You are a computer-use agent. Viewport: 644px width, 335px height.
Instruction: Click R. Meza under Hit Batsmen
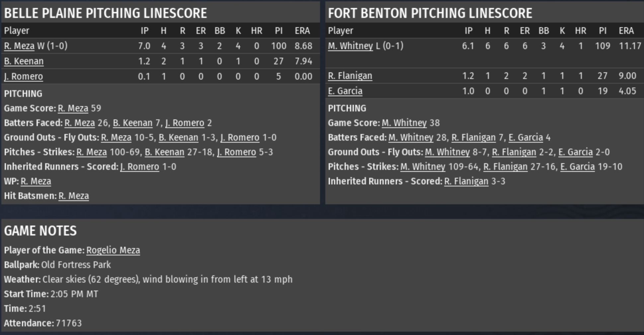pos(74,196)
